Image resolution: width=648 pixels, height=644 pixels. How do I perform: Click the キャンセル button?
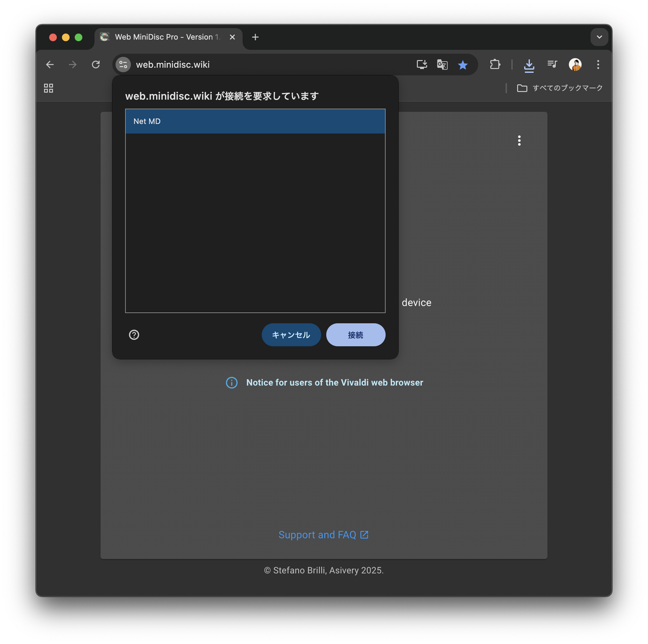[x=291, y=335]
